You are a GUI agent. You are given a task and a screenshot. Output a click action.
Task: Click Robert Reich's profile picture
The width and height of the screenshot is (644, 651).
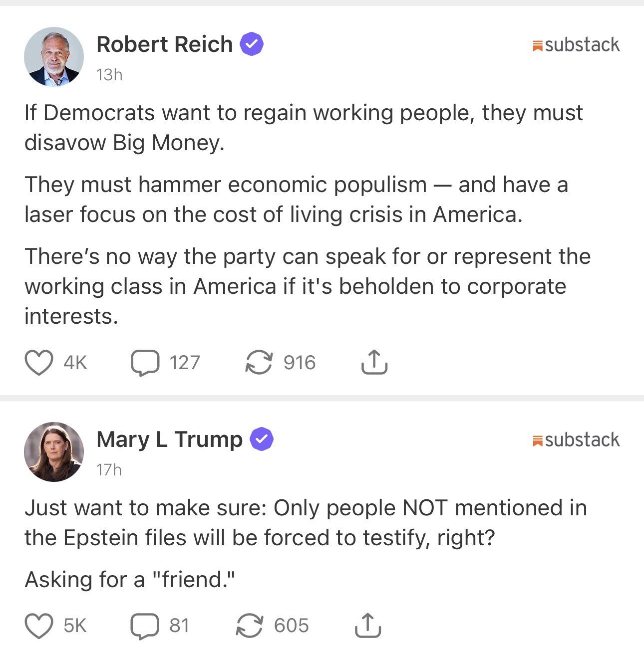tap(54, 57)
